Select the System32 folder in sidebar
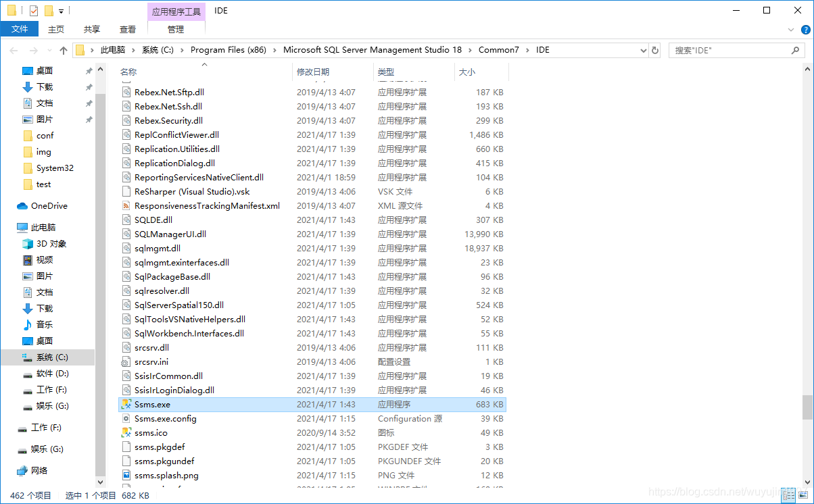The image size is (814, 504). click(55, 168)
